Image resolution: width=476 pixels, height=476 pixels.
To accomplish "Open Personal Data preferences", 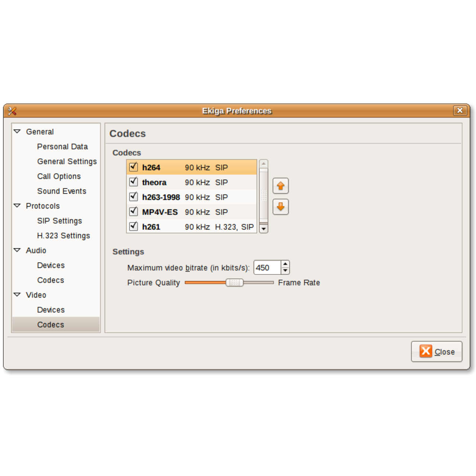I will [x=62, y=147].
